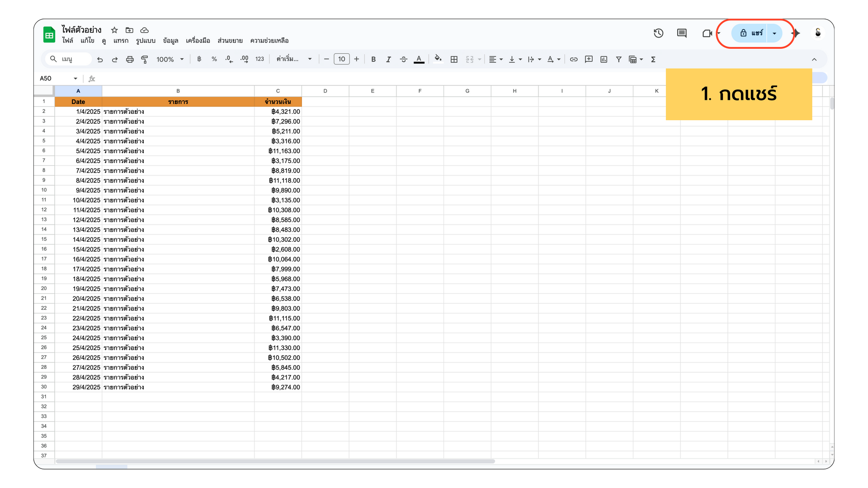Open the comments panel icon

[x=682, y=33]
